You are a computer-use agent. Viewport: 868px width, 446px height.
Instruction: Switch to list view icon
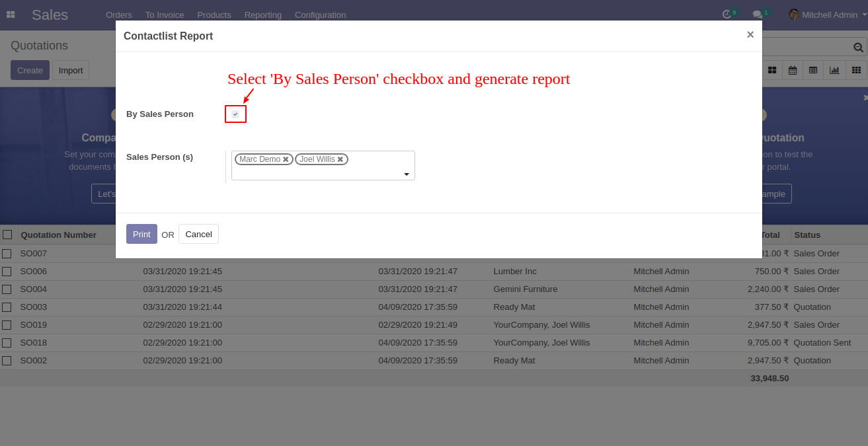coord(813,69)
